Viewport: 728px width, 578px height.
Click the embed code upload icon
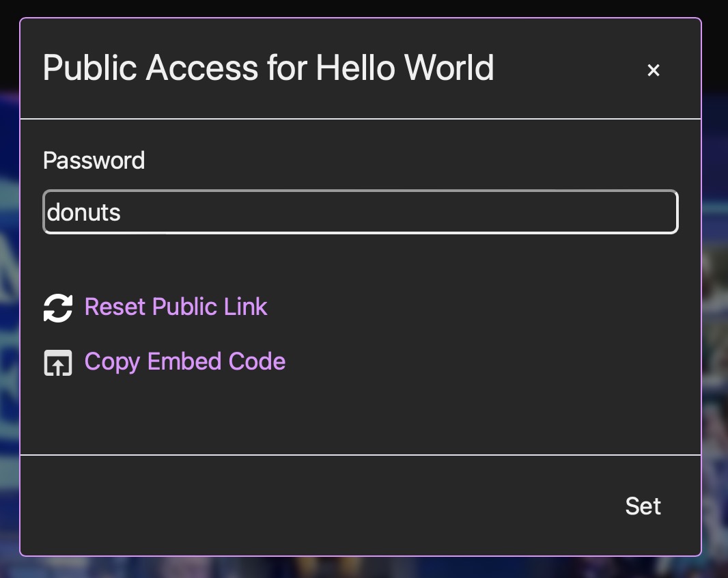click(x=57, y=363)
